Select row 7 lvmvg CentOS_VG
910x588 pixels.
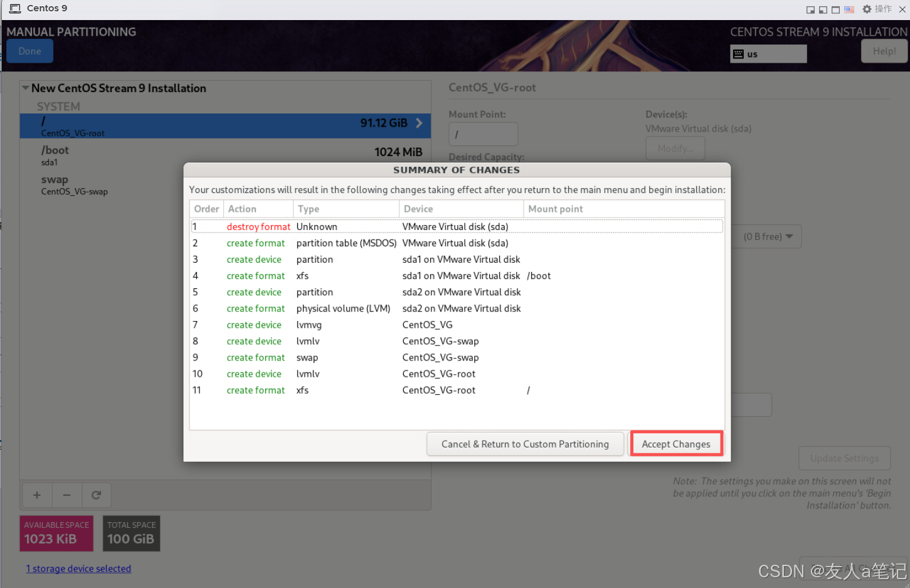coord(457,325)
